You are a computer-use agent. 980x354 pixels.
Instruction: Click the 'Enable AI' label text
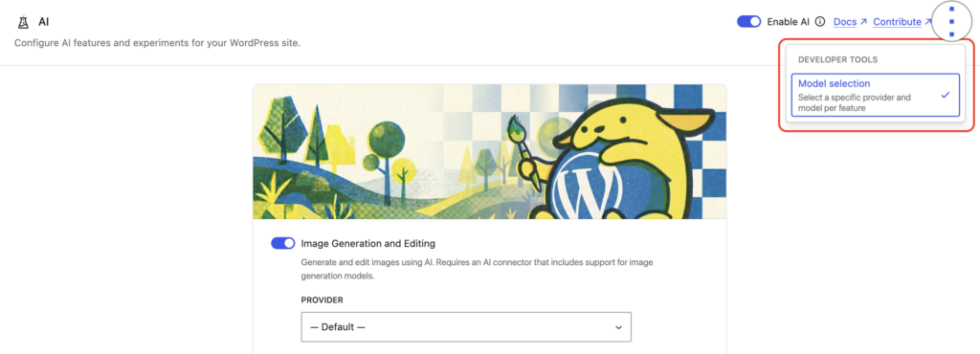pos(789,22)
